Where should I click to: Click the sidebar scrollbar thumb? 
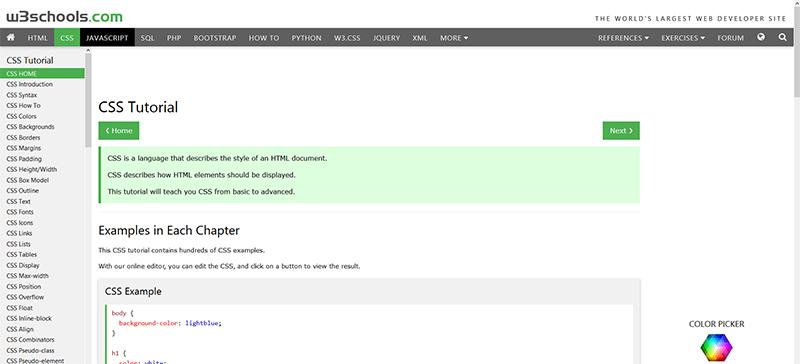point(88,100)
